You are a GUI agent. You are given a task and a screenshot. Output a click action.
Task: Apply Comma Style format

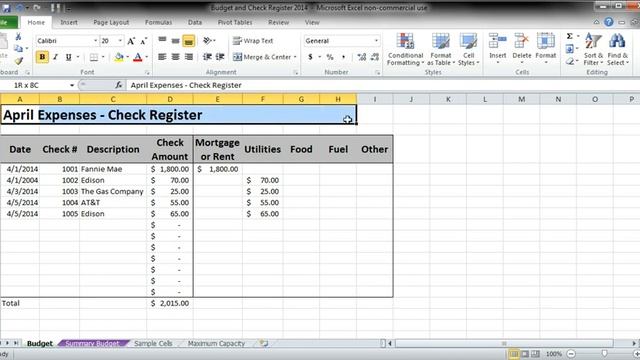[x=343, y=57]
